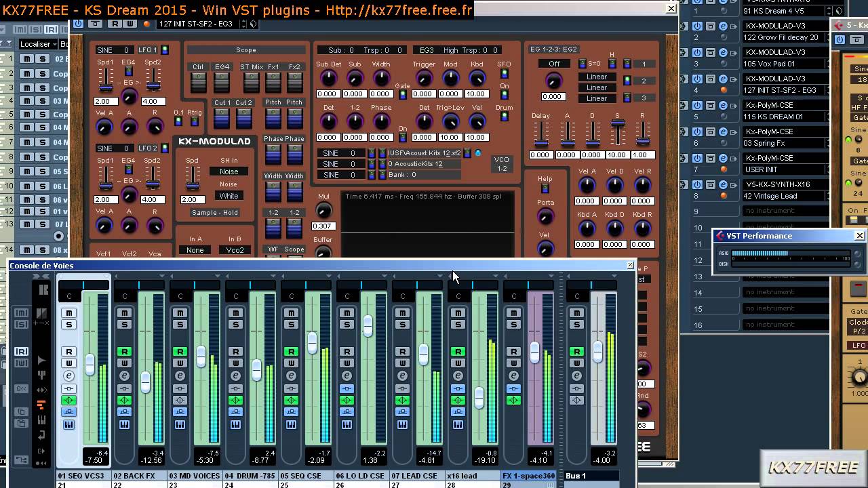Open channel settings (e) for 01 SEQ VCS3

point(68,376)
